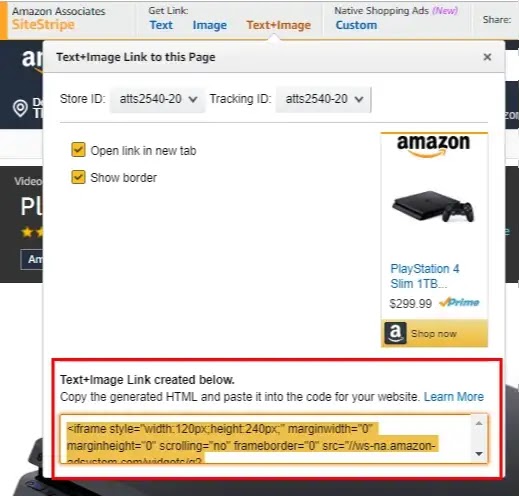The height and width of the screenshot is (496, 519).
Task: Click the PlayStation 4 console image
Action: (x=433, y=206)
